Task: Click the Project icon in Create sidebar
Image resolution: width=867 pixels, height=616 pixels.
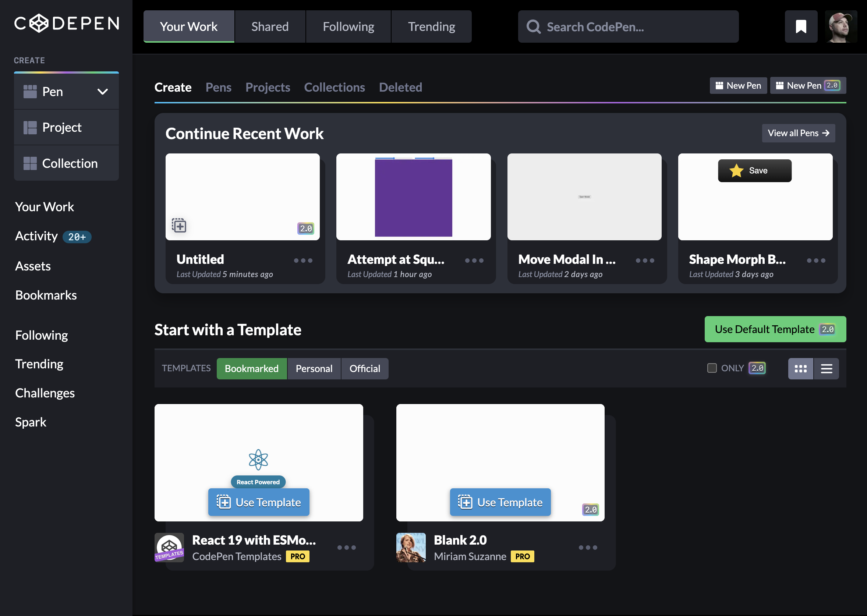Action: [30, 127]
